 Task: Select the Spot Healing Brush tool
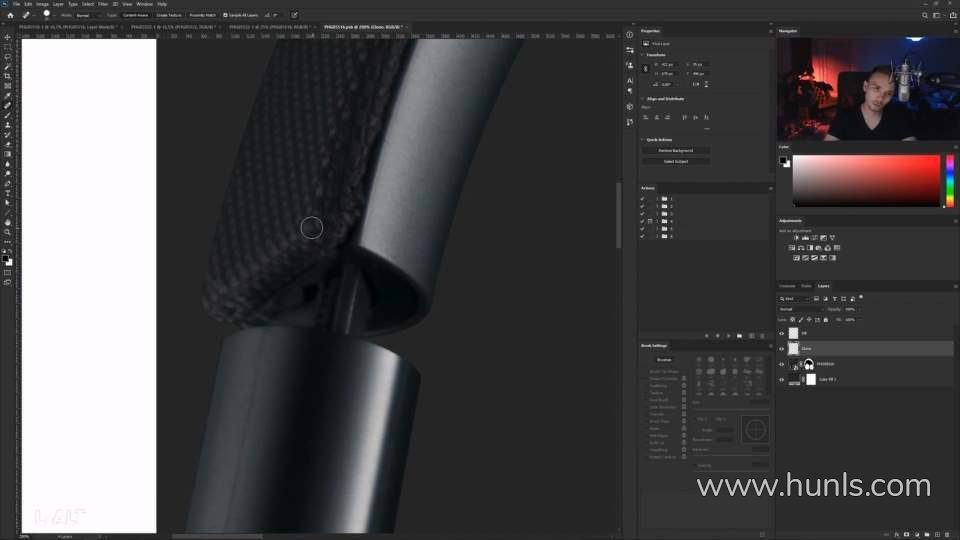pyautogui.click(x=7, y=106)
